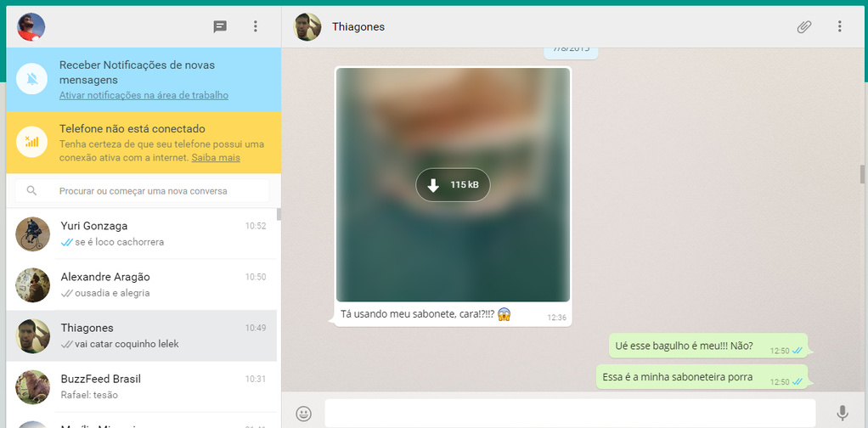Click blue read ticks on "Ué esse bagulho" message
This screenshot has height=428, width=868.
(798, 351)
